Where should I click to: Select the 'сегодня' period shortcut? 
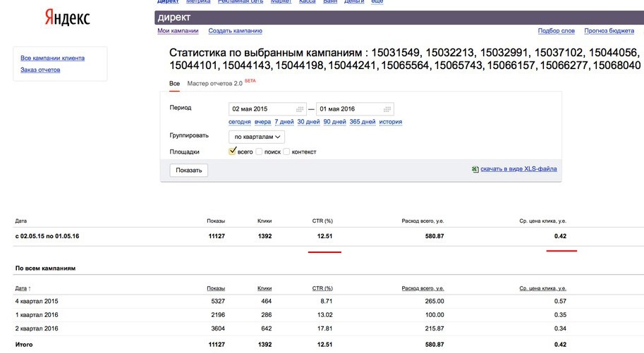coord(239,122)
